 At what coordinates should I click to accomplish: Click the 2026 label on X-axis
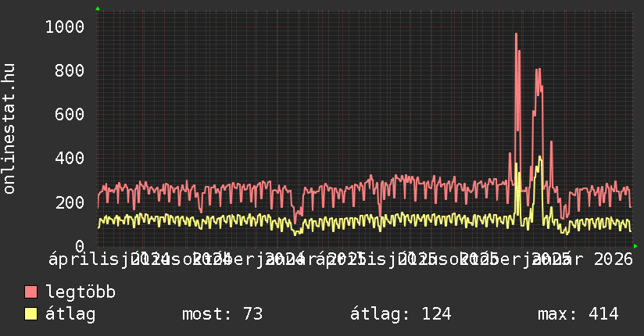point(613,259)
